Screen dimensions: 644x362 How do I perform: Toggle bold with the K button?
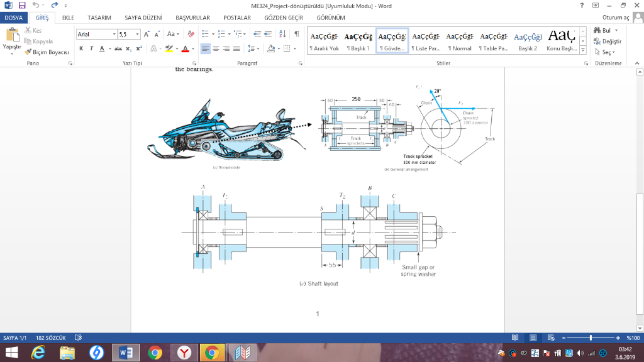[81, 49]
